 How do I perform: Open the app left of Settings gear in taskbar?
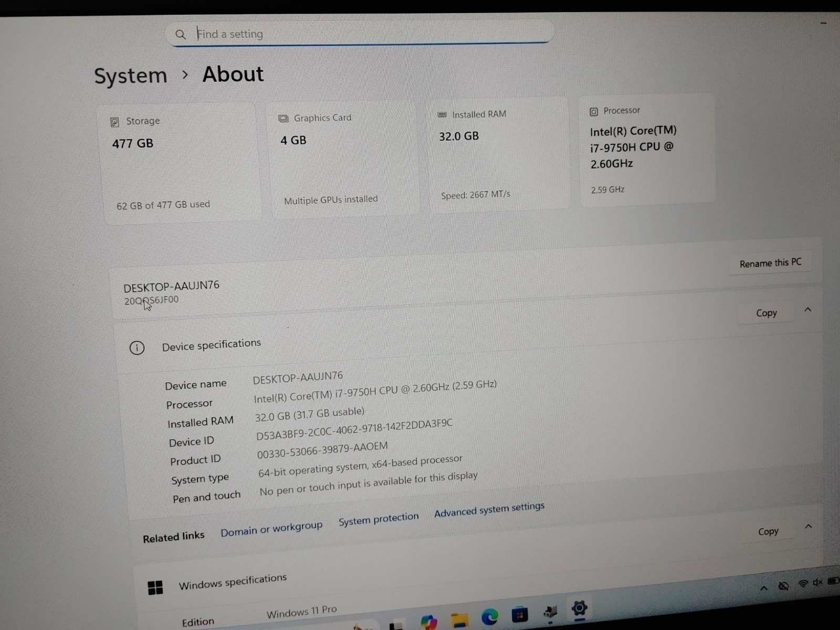pyautogui.click(x=550, y=611)
